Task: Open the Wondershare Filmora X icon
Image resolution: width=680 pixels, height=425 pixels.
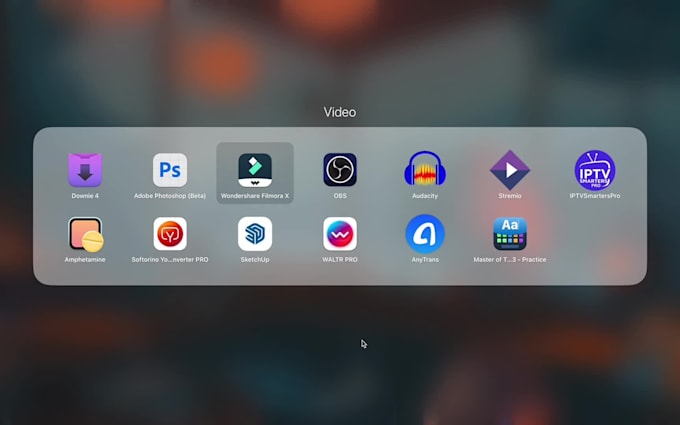Action: pos(255,170)
